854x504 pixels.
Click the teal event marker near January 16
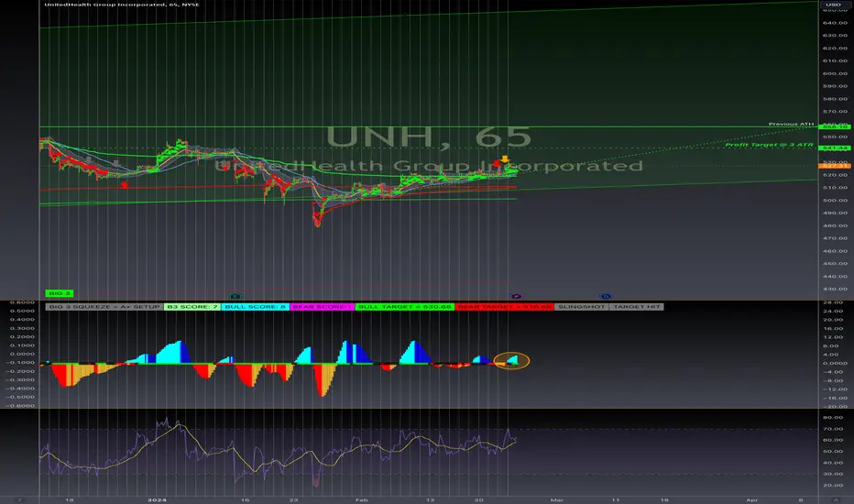coord(235,296)
